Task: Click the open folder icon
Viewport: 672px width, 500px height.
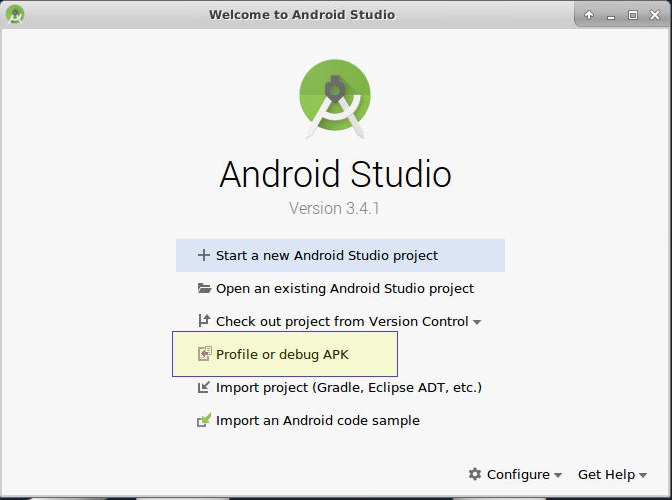Action: [204, 288]
